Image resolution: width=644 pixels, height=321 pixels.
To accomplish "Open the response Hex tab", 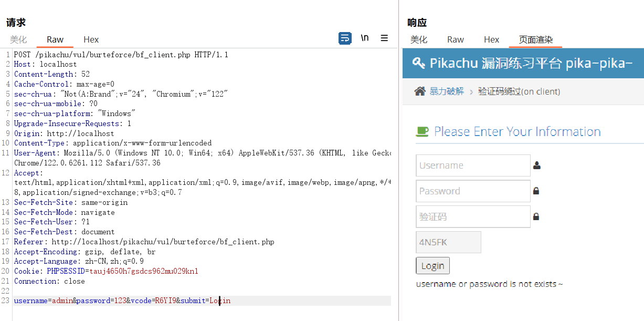I will click(x=492, y=39).
